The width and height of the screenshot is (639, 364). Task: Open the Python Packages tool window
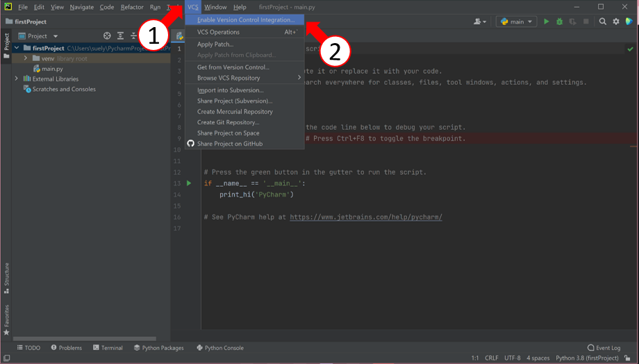point(159,348)
